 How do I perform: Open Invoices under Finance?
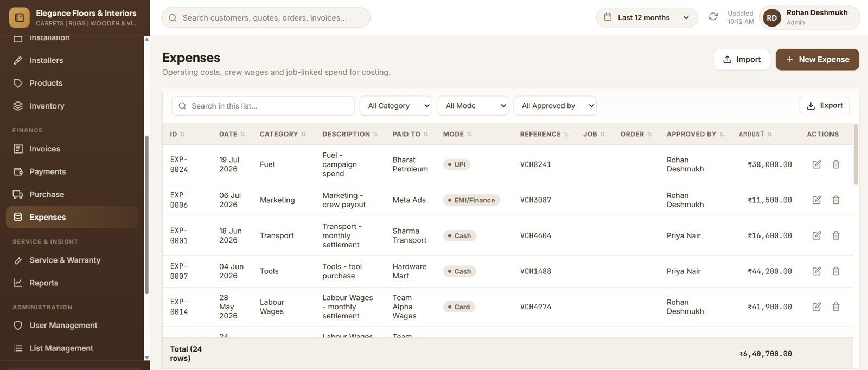point(72,149)
